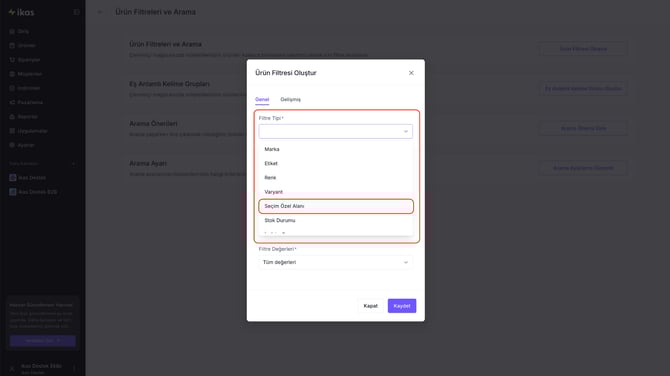This screenshot has width=670, height=376.
Task: Collapse the sidebar using the panel icon
Action: (x=76, y=12)
